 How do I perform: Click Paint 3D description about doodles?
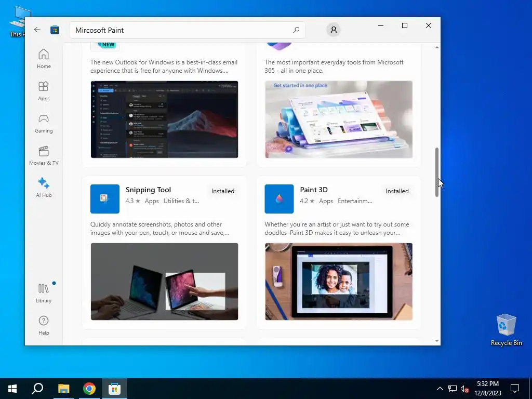[337, 229]
